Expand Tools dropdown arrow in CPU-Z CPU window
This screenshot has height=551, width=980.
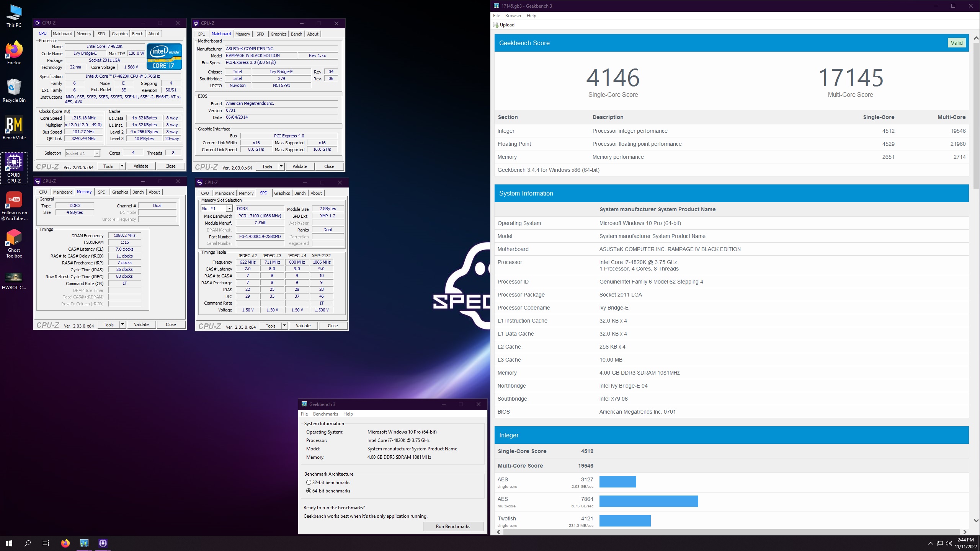[x=122, y=166]
